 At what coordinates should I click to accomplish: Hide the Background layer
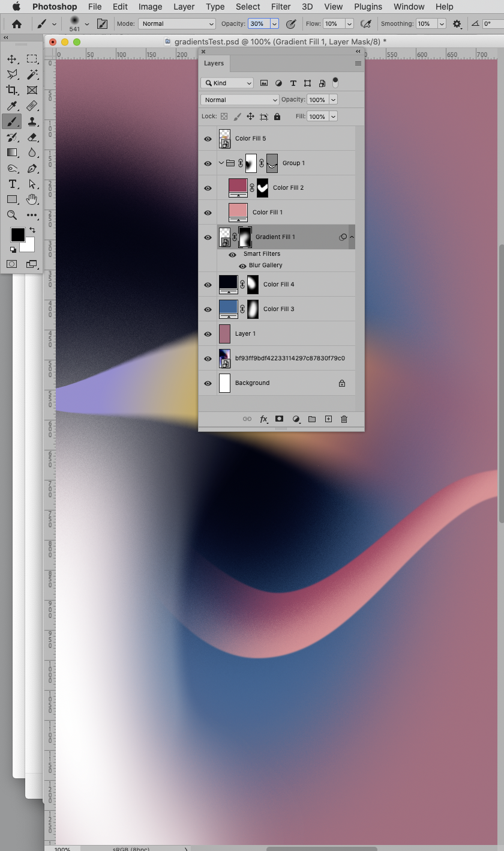(x=208, y=383)
